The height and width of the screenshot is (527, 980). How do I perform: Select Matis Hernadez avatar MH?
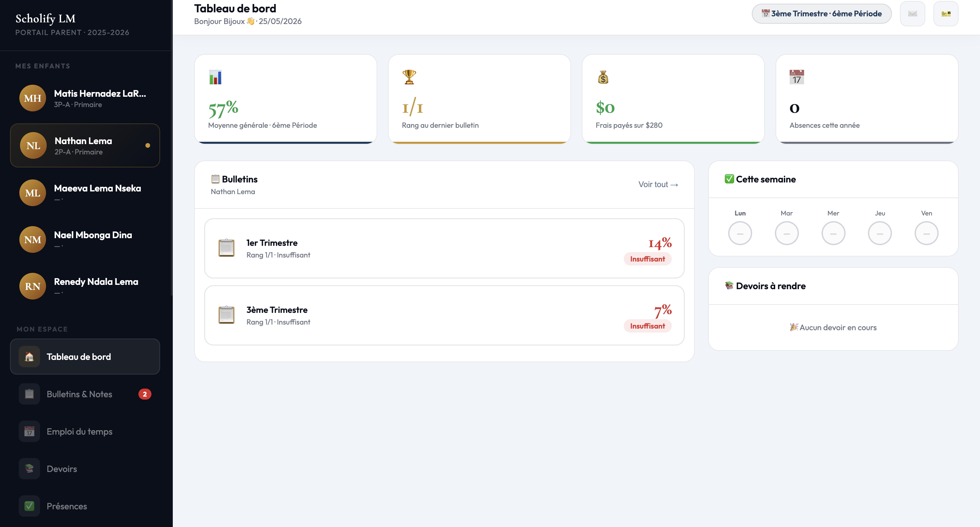tap(33, 98)
